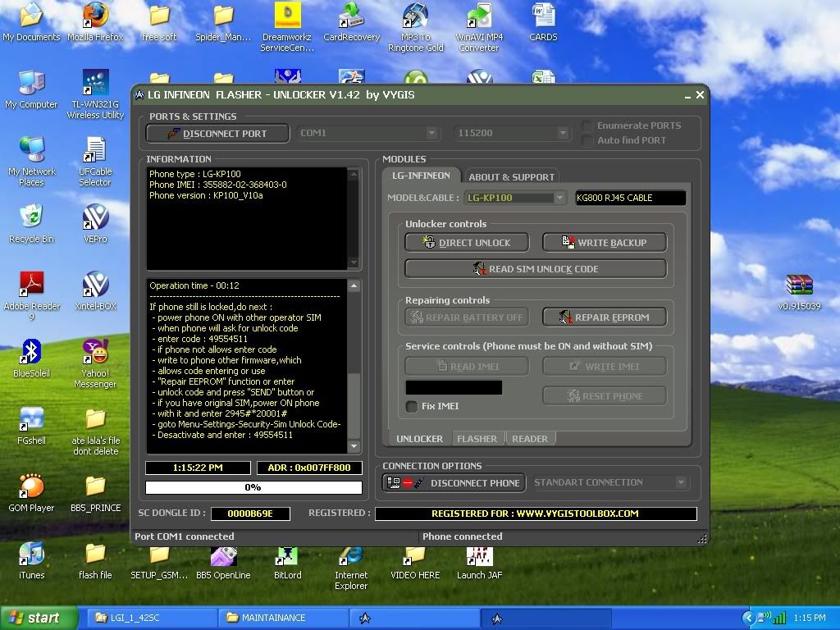Select the Dreamworkz ServiceCen desktop icon
The height and width of the screenshot is (630, 840).
[287, 27]
